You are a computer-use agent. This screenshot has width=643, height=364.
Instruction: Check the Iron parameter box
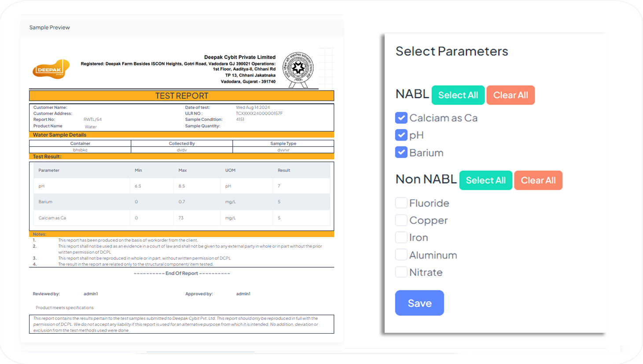(x=401, y=237)
